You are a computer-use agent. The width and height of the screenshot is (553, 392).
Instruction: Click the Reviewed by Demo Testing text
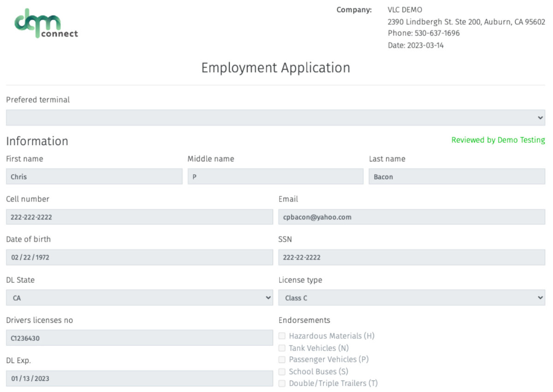point(498,140)
